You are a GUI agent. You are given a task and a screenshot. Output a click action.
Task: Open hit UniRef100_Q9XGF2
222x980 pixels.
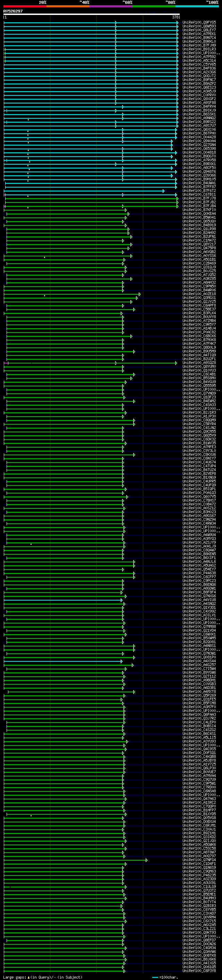point(199,99)
